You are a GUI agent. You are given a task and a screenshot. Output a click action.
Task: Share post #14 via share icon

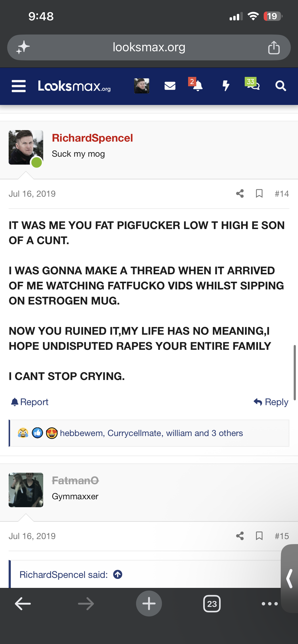coord(240,194)
